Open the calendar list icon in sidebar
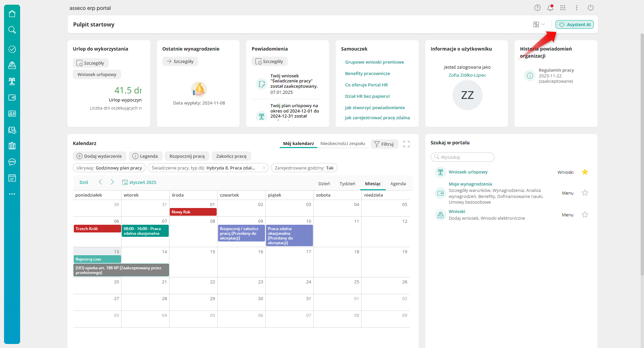The width and height of the screenshot is (644, 348). [12, 178]
